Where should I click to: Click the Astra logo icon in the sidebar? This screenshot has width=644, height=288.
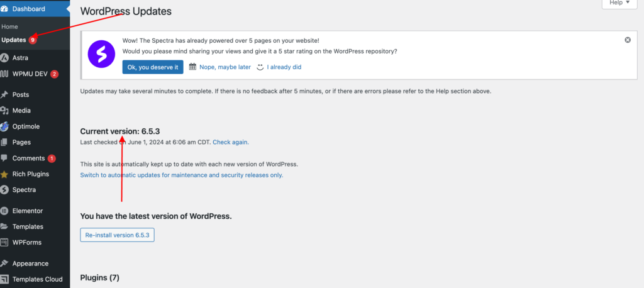[x=4, y=58]
